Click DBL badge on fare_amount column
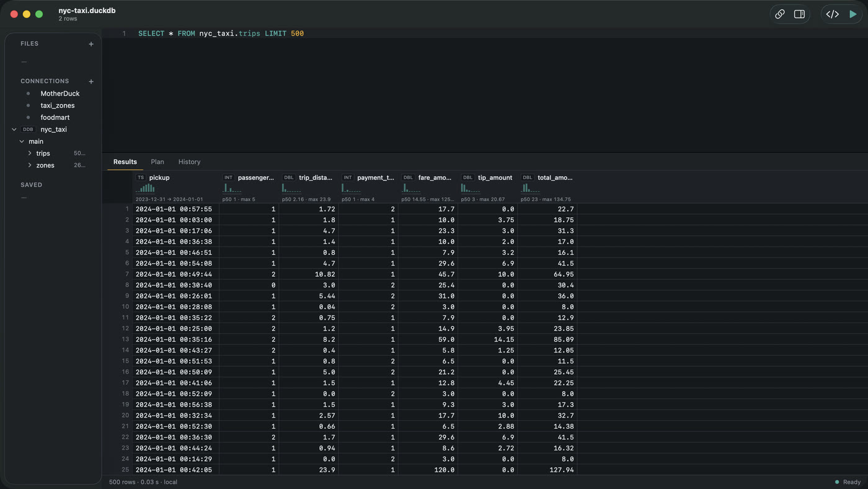Viewport: 868px width, 489px height. 408,177
